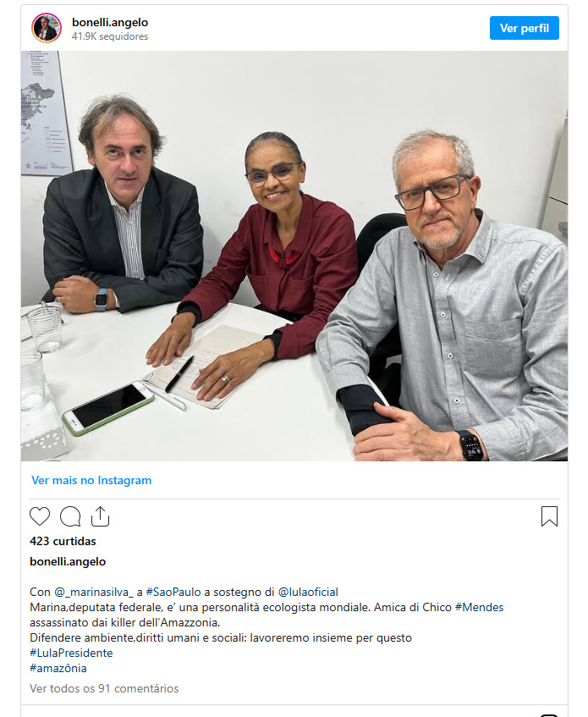Open comments via speech bubble icon

(x=70, y=516)
